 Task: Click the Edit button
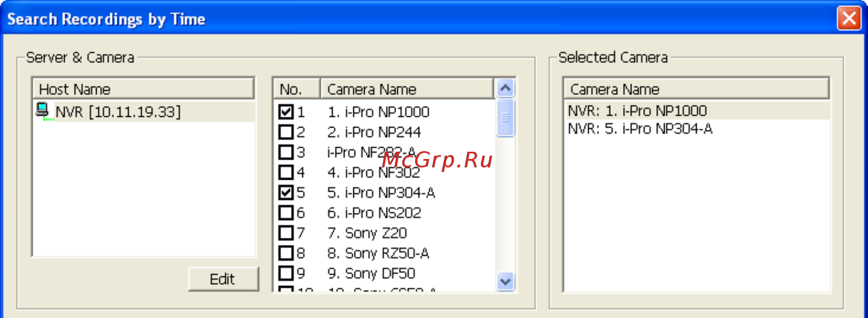tap(223, 279)
